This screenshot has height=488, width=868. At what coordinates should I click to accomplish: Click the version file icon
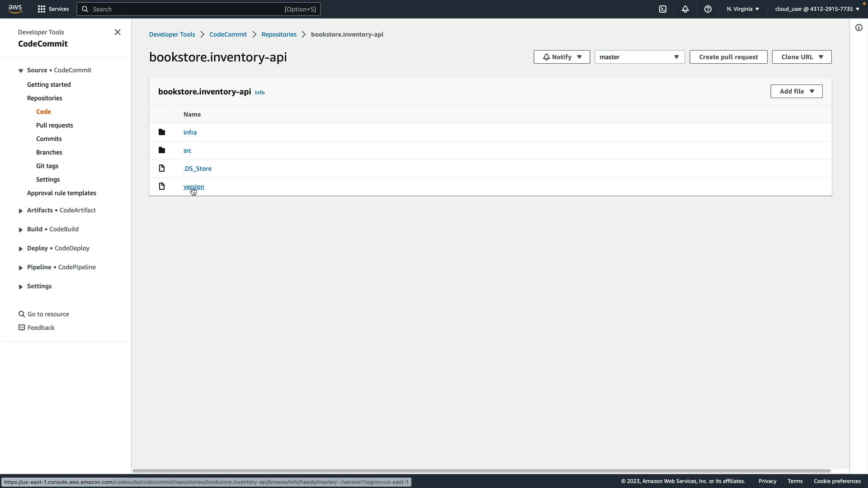162,187
